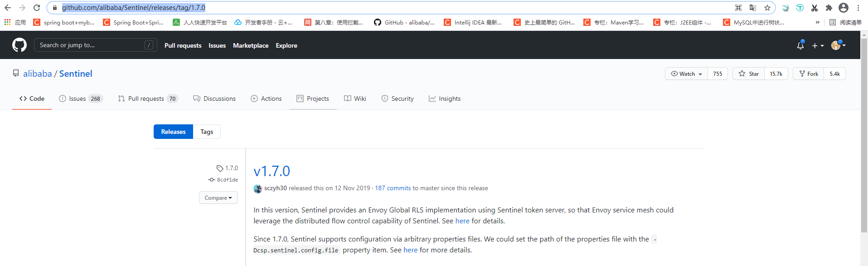Open the '人人快速开发平台' bookmark
Image resolution: width=868 pixels, height=266 pixels.
tap(200, 22)
